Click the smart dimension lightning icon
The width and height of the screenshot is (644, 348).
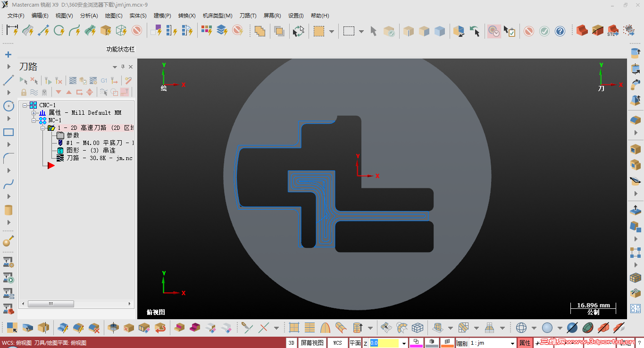12,31
